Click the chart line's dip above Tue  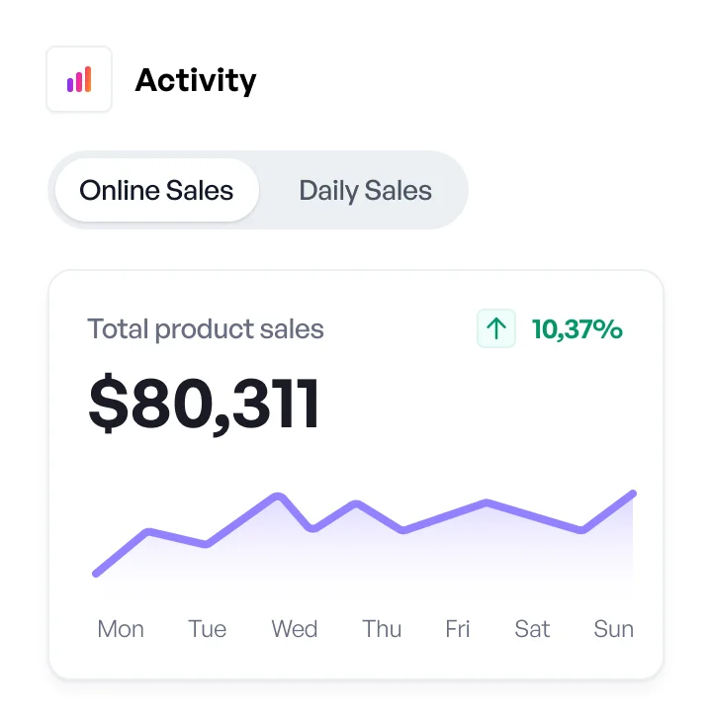click(x=206, y=544)
